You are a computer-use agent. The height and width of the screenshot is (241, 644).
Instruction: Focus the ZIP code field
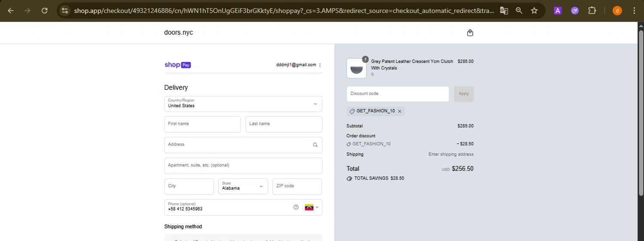(x=297, y=187)
